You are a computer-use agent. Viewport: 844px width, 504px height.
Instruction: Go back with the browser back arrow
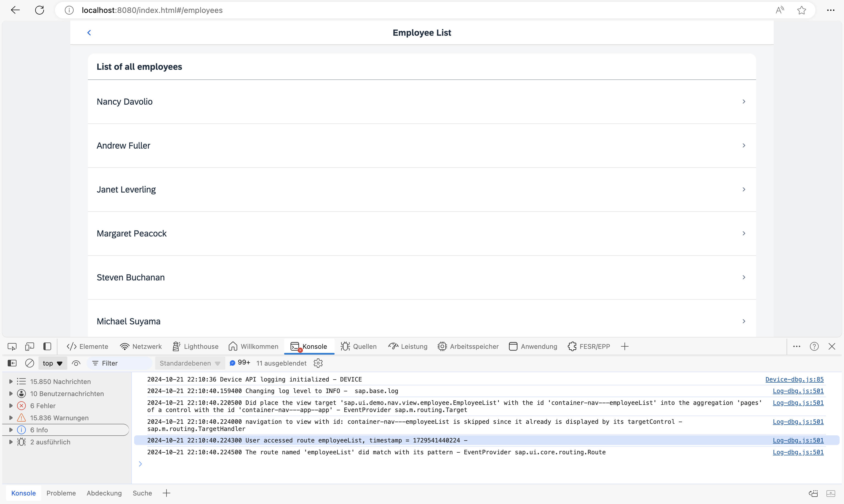click(15, 10)
